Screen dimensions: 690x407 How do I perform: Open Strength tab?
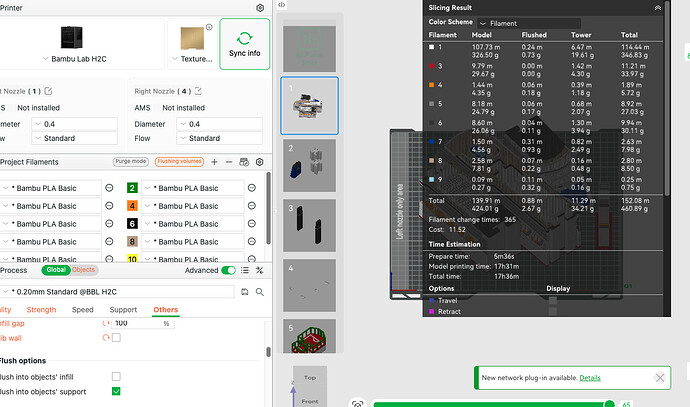pos(41,310)
